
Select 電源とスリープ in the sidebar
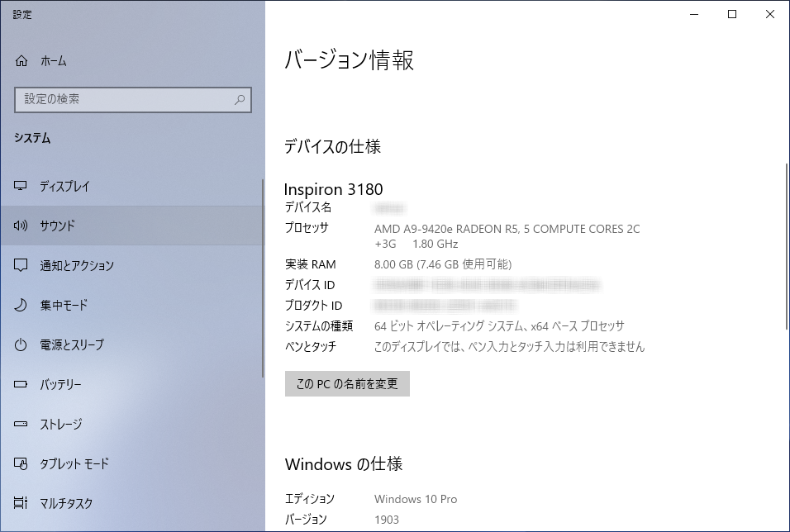tap(131, 344)
